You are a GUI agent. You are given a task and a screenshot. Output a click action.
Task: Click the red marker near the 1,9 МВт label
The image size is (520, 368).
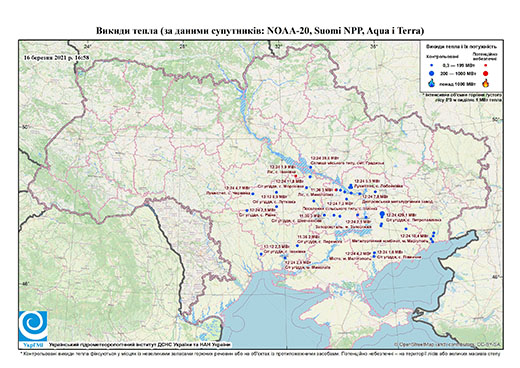296,176
